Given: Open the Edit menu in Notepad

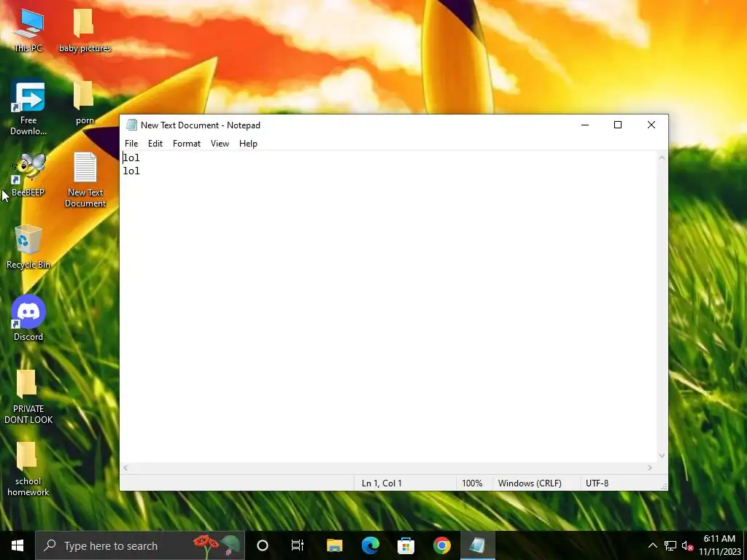Looking at the screenshot, I should pos(155,144).
